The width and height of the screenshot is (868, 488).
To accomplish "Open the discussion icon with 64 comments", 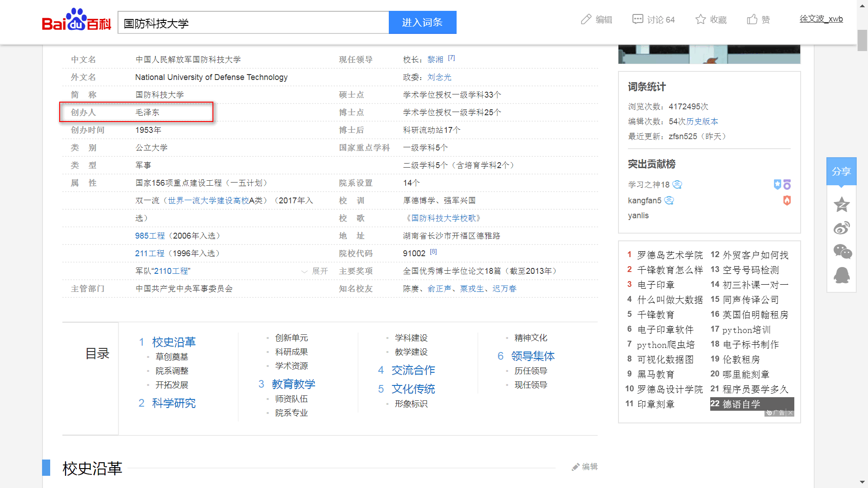I will [637, 19].
